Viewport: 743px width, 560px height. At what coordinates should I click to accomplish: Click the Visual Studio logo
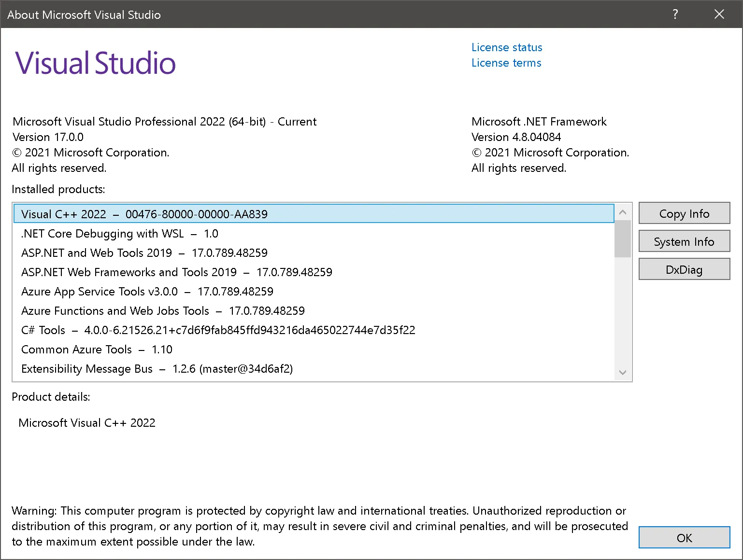pos(96,63)
